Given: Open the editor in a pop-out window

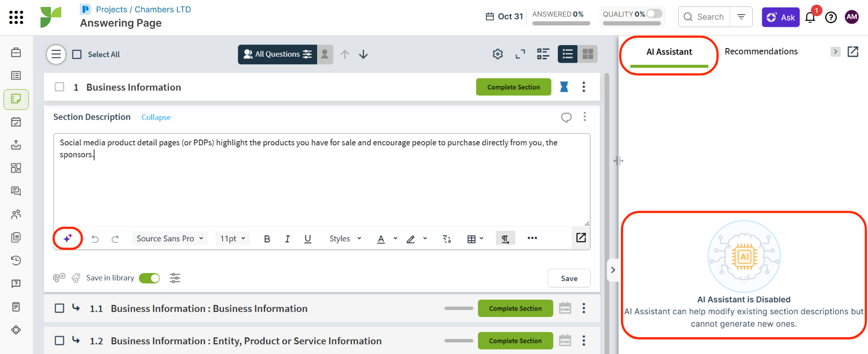Looking at the screenshot, I should click(581, 238).
